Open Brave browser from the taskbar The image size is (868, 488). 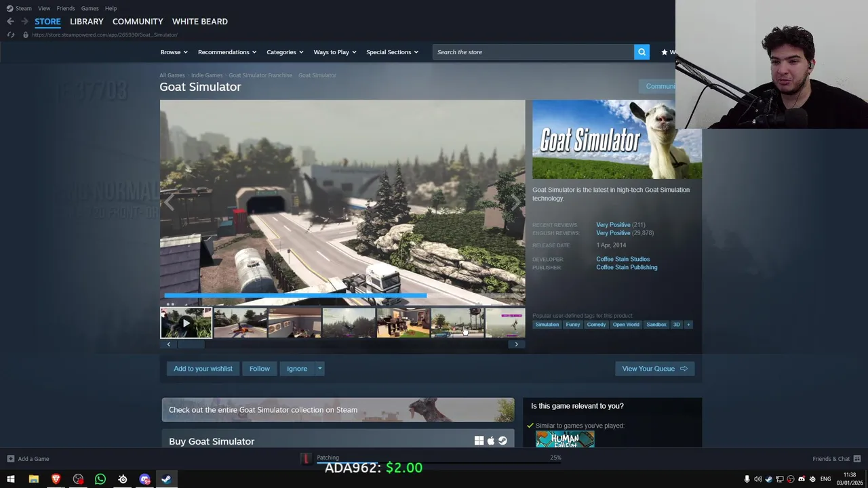click(x=56, y=479)
